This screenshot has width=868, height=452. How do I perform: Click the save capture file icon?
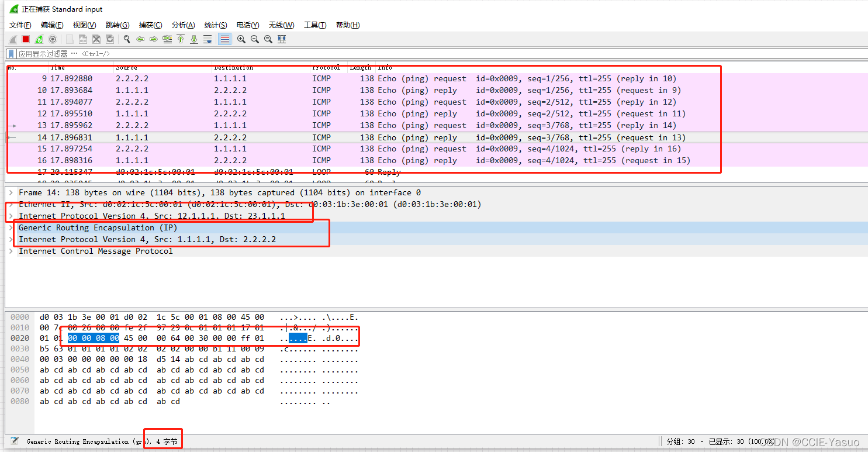tap(83, 39)
